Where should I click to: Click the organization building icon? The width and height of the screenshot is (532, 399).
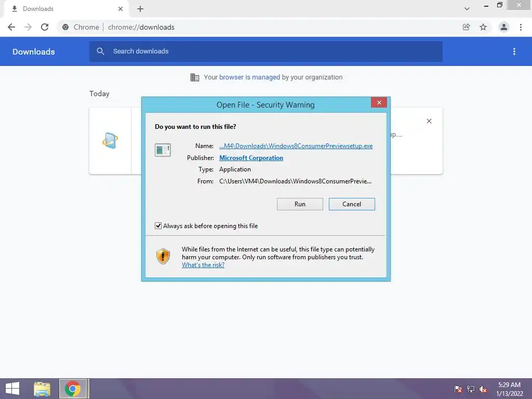coord(195,77)
